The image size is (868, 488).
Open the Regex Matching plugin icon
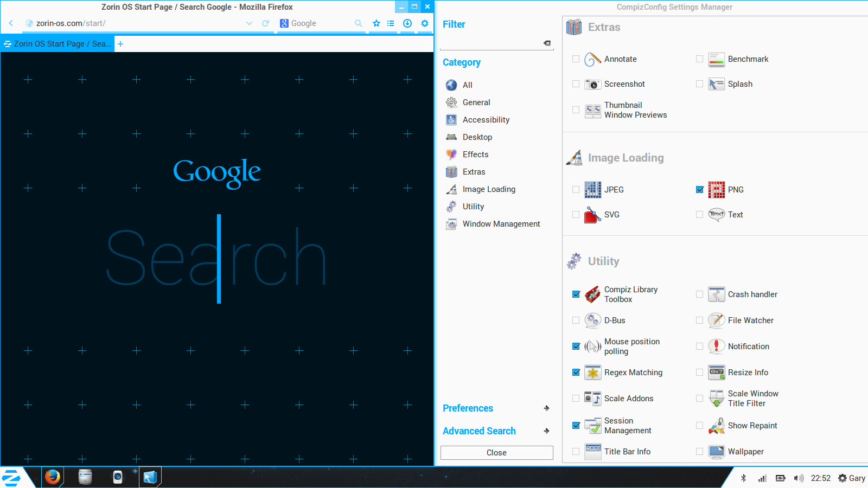click(x=592, y=373)
